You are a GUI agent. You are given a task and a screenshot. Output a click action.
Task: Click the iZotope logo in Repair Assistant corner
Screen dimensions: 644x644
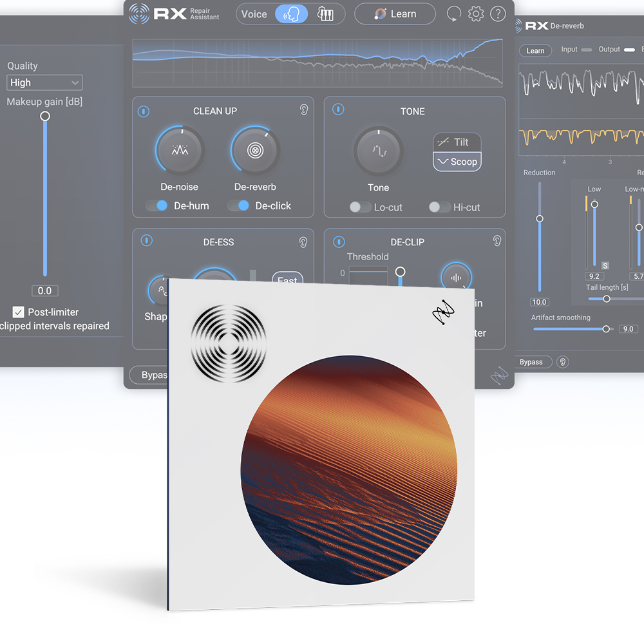(x=500, y=375)
